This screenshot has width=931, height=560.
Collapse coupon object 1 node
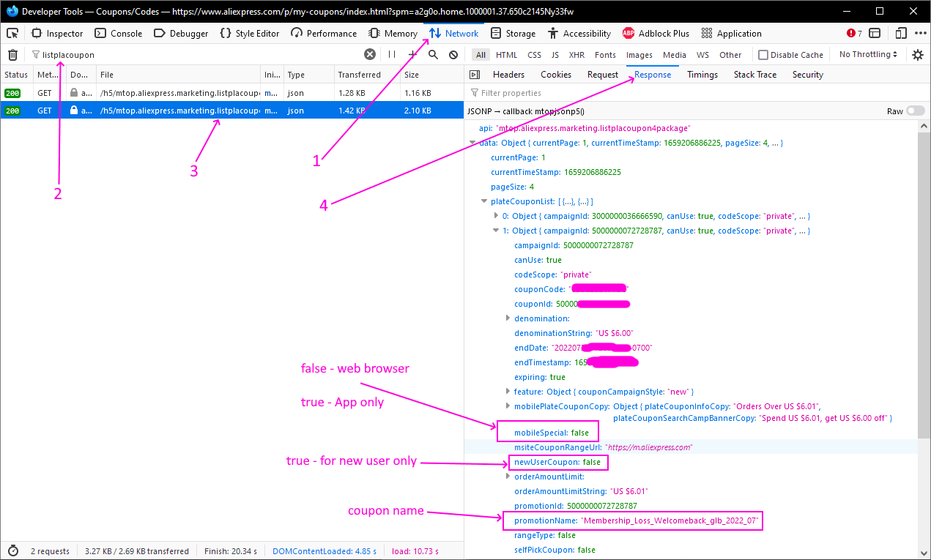496,231
